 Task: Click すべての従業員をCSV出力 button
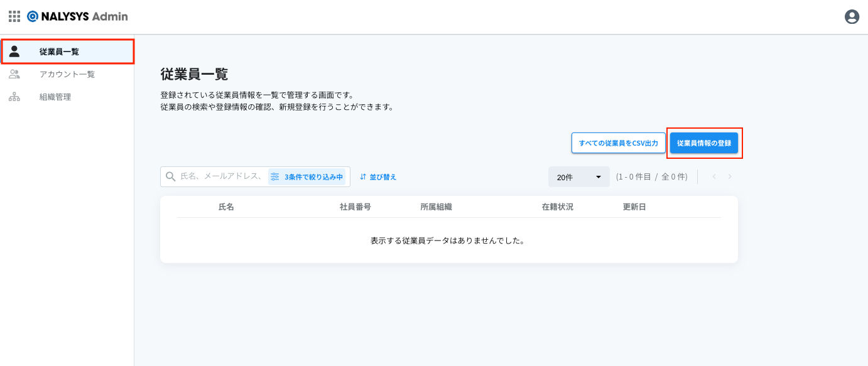[618, 143]
